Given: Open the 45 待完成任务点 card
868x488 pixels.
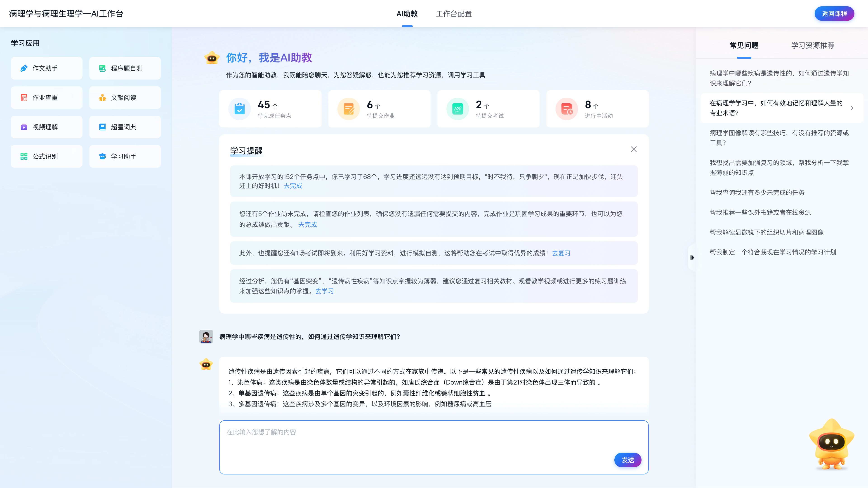Looking at the screenshot, I should (x=270, y=109).
